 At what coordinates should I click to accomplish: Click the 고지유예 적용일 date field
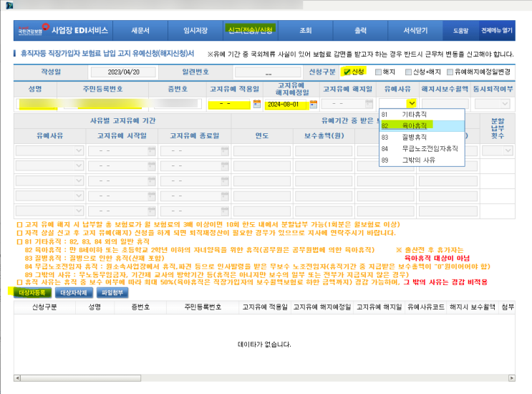pos(229,104)
